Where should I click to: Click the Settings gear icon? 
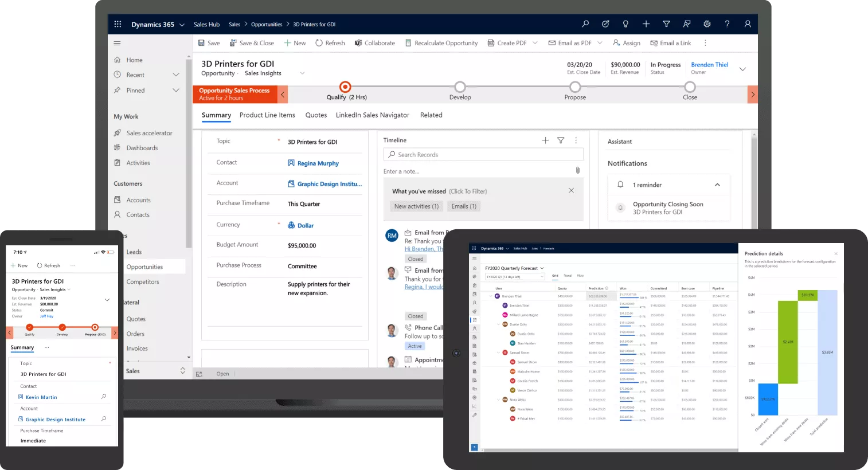tap(707, 24)
